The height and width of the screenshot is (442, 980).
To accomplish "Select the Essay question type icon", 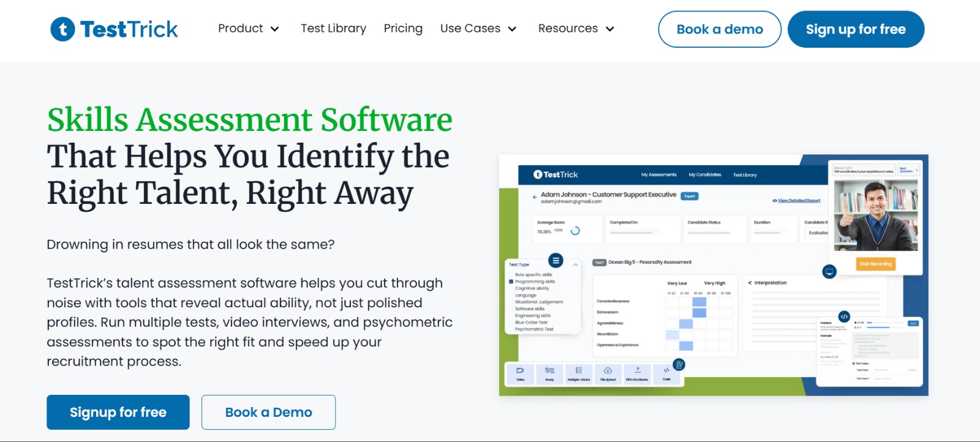I will coord(549,374).
